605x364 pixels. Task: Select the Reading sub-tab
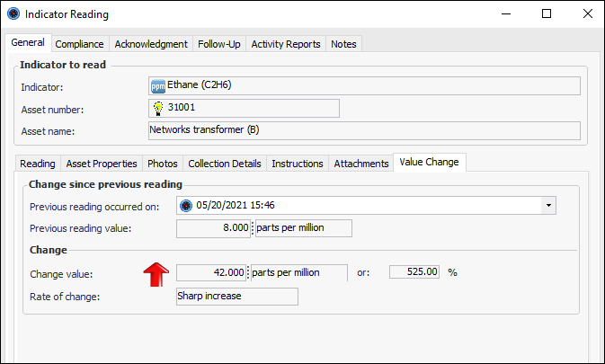38,164
